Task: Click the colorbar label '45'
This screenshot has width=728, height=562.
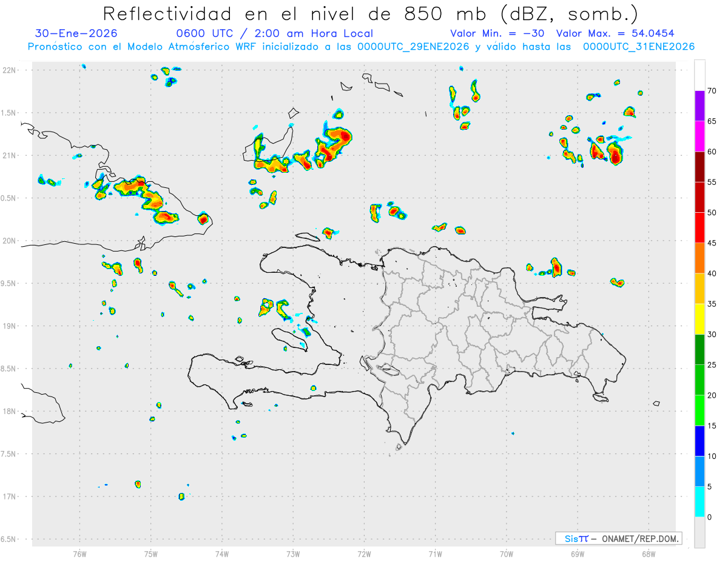Action: (x=712, y=243)
